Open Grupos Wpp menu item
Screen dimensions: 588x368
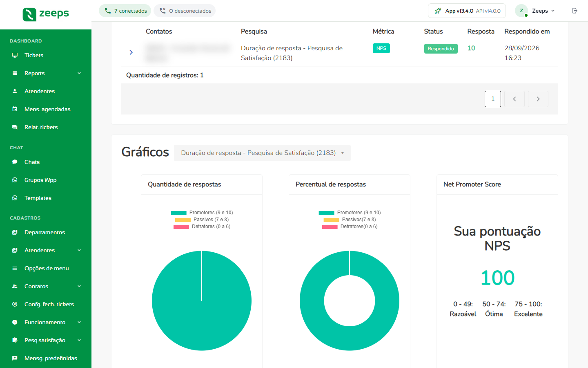(46, 180)
